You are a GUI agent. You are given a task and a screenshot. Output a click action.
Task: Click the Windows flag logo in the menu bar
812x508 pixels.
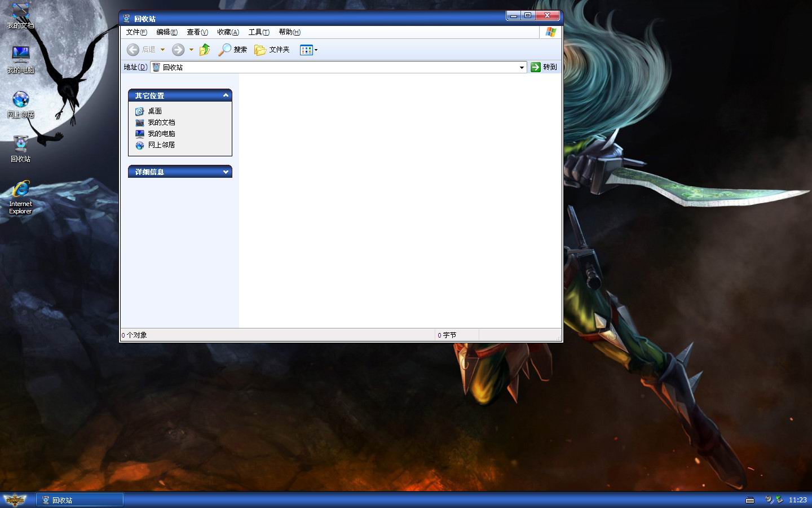pyautogui.click(x=551, y=32)
